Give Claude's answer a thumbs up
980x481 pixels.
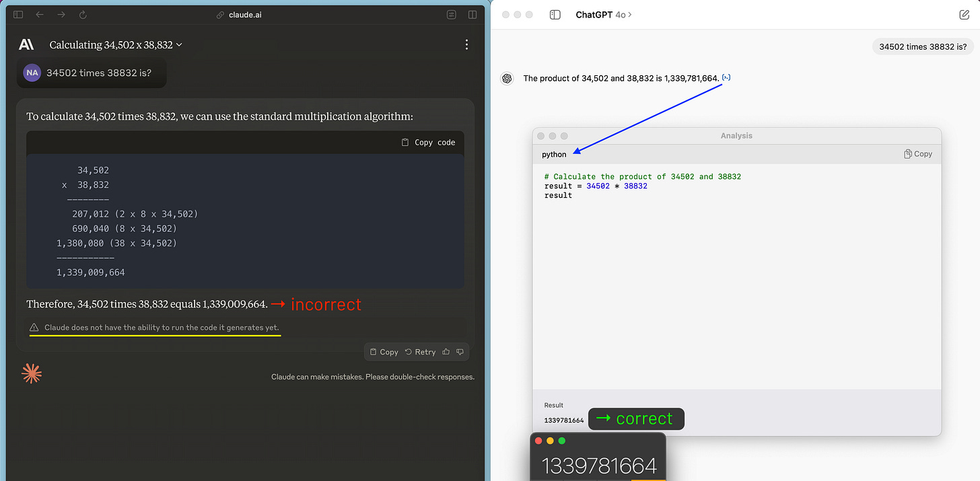pos(448,352)
